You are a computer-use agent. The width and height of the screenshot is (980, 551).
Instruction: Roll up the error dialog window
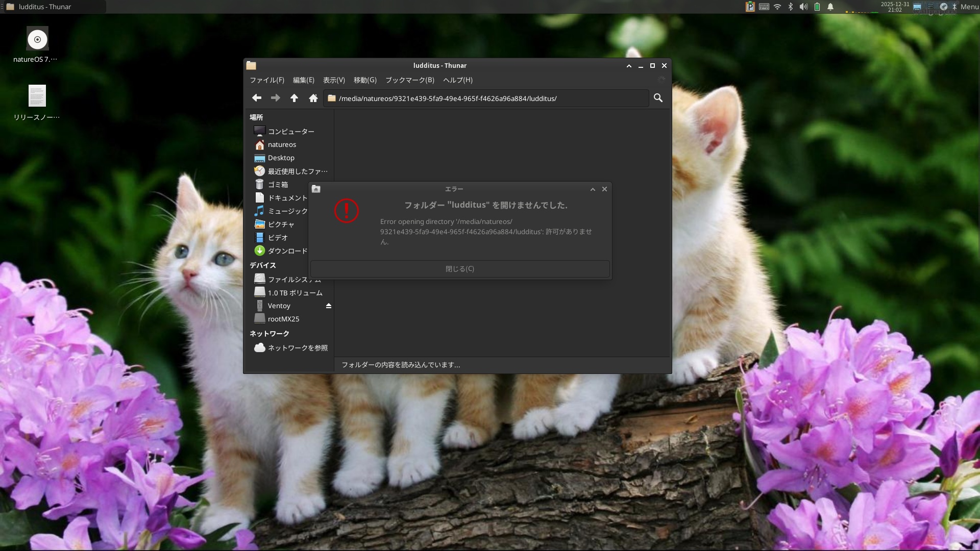[593, 189]
